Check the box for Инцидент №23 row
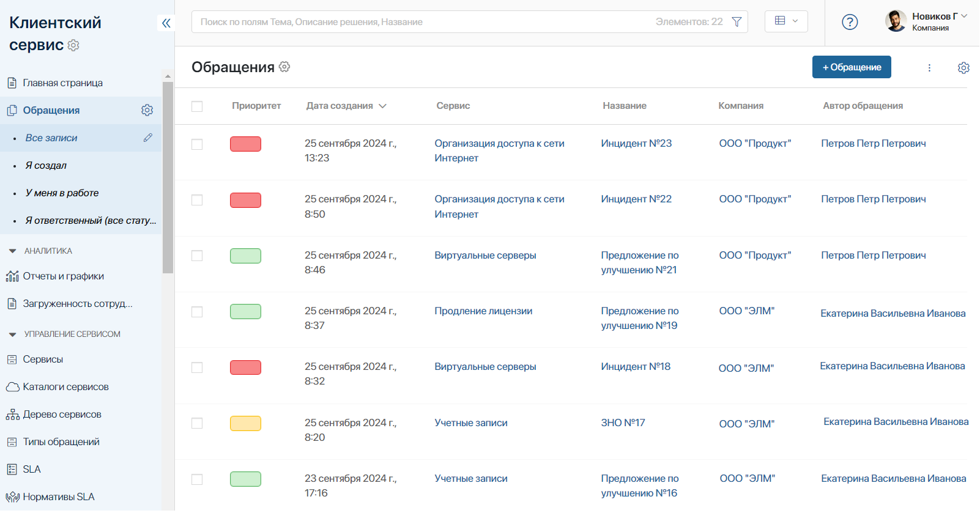 (197, 144)
